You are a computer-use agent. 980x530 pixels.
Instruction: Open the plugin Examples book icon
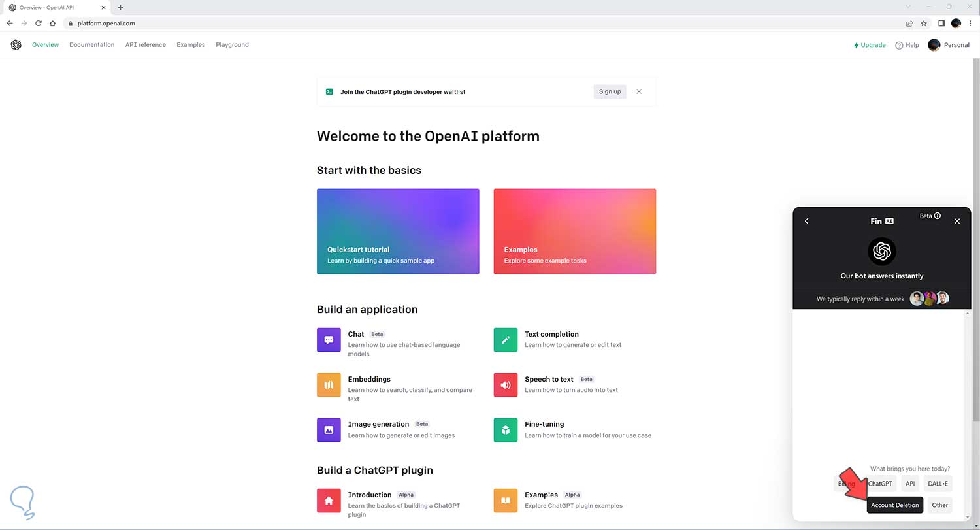point(506,501)
